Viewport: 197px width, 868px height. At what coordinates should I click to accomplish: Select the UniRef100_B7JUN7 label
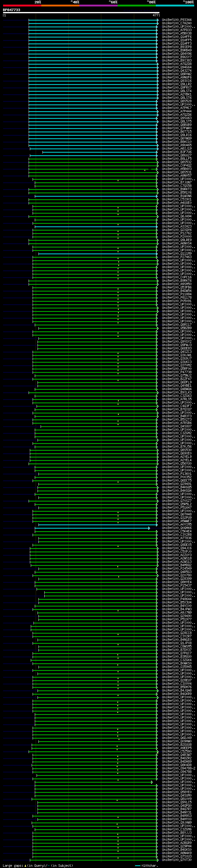click(176, 182)
